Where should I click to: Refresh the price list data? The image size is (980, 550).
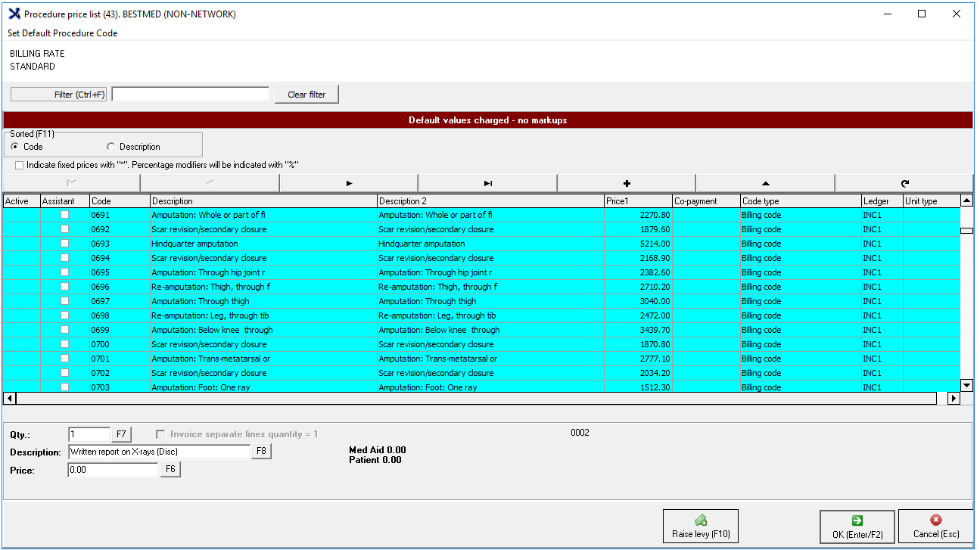904,183
